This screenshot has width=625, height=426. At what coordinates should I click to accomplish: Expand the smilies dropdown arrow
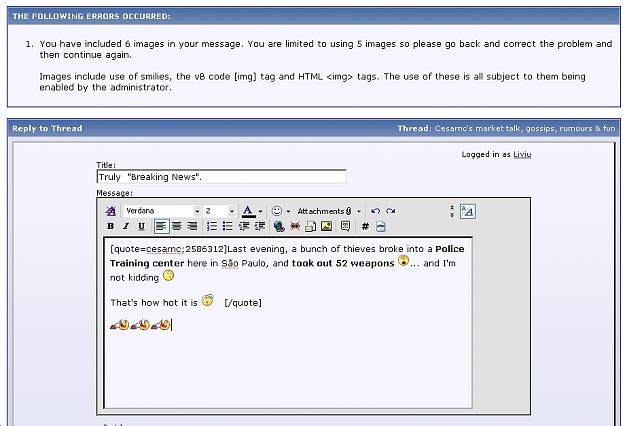[x=288, y=211]
